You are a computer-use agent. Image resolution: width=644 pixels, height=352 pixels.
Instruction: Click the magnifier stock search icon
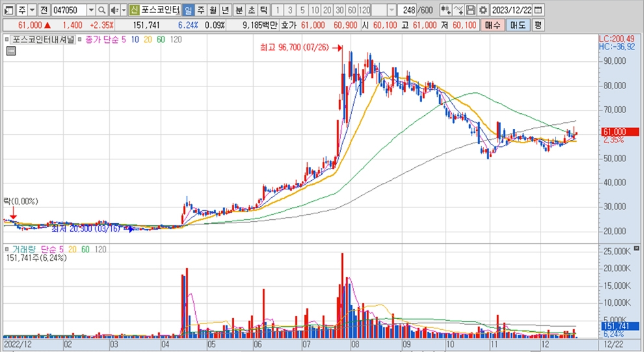click(x=102, y=10)
